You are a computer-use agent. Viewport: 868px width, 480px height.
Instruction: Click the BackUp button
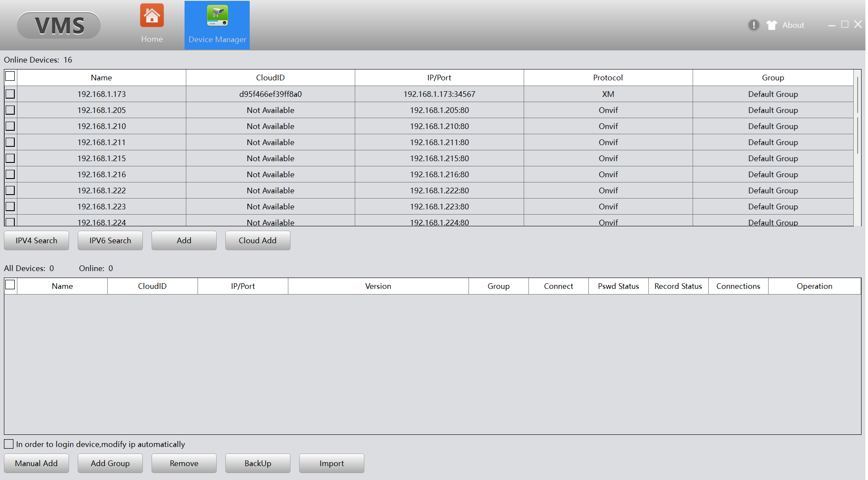(x=258, y=463)
